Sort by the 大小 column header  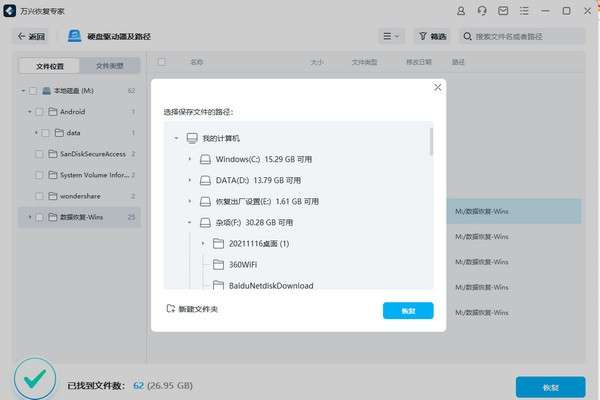pos(317,62)
